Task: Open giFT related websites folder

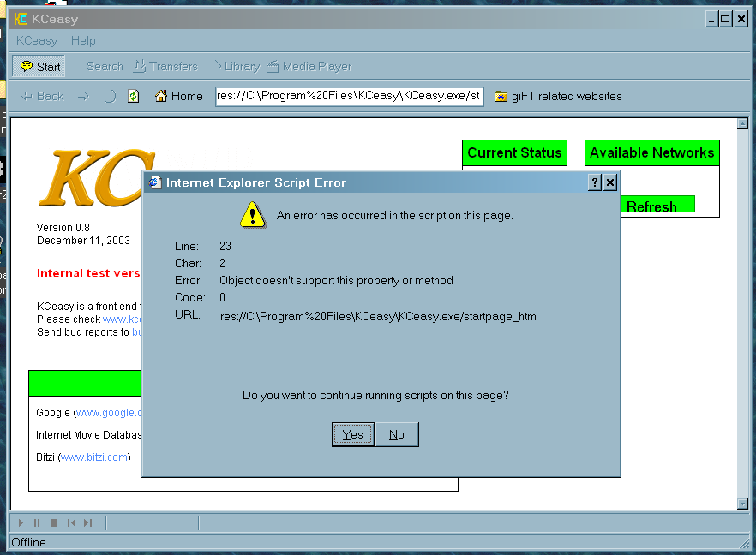Action: point(558,96)
